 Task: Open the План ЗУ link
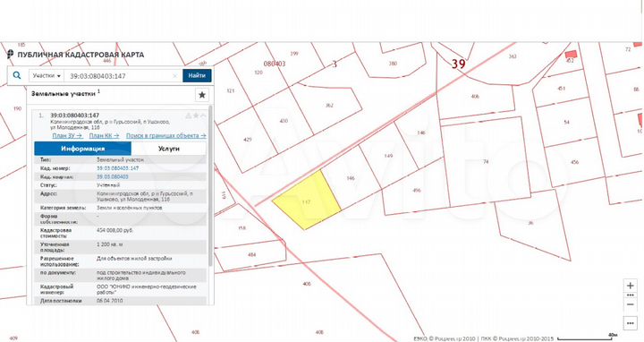67,135
